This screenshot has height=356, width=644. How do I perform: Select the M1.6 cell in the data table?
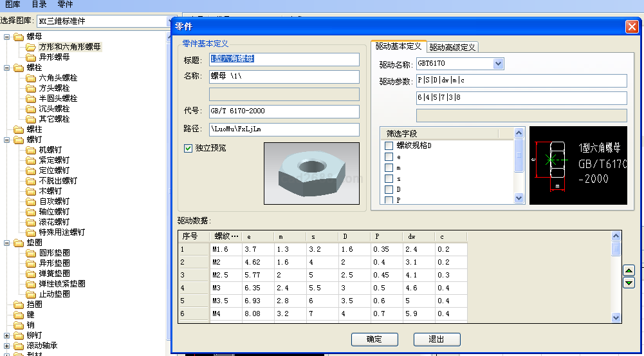tap(225, 250)
